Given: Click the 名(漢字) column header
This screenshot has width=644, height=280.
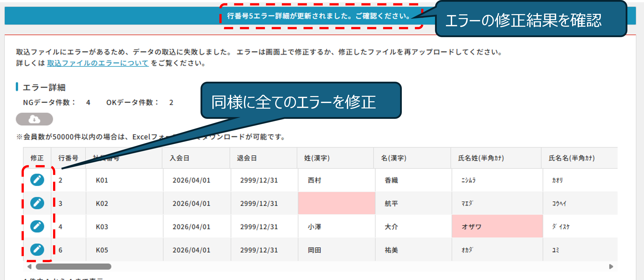Looking at the screenshot, I should (393, 158).
